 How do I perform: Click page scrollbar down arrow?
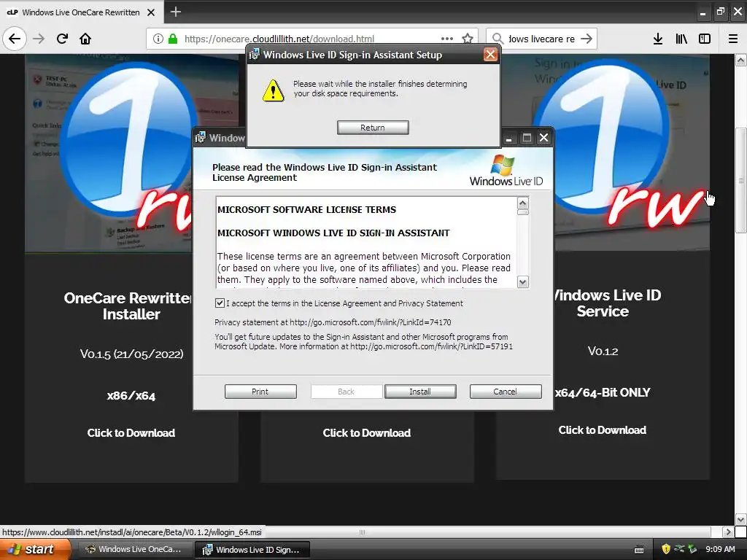click(x=740, y=519)
